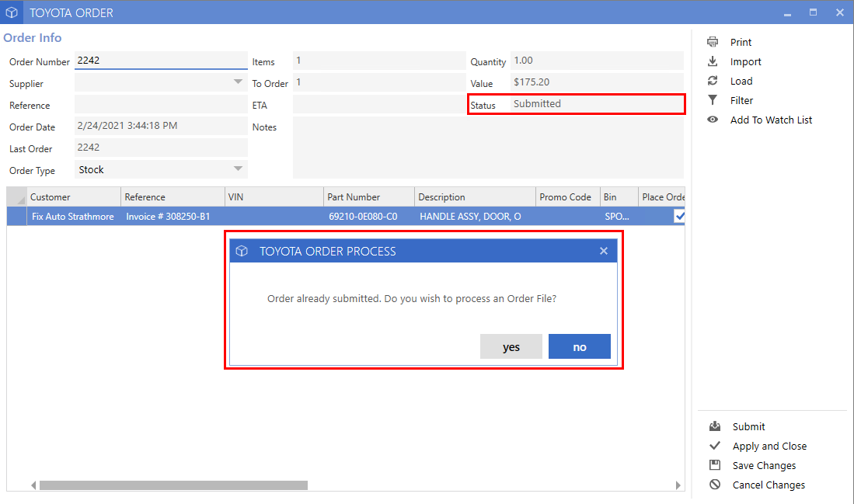Click the scrollbar right arrow

pos(678,485)
